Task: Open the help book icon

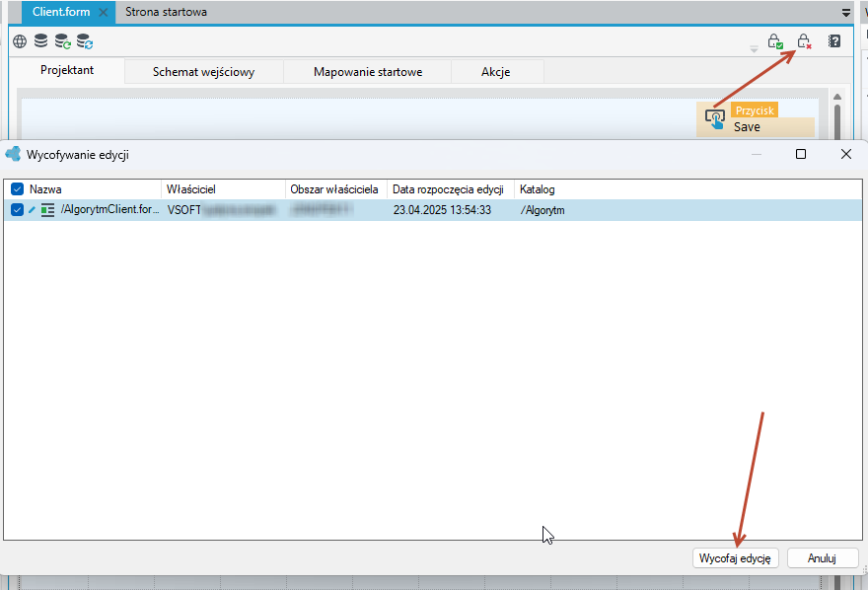Action: (x=834, y=41)
